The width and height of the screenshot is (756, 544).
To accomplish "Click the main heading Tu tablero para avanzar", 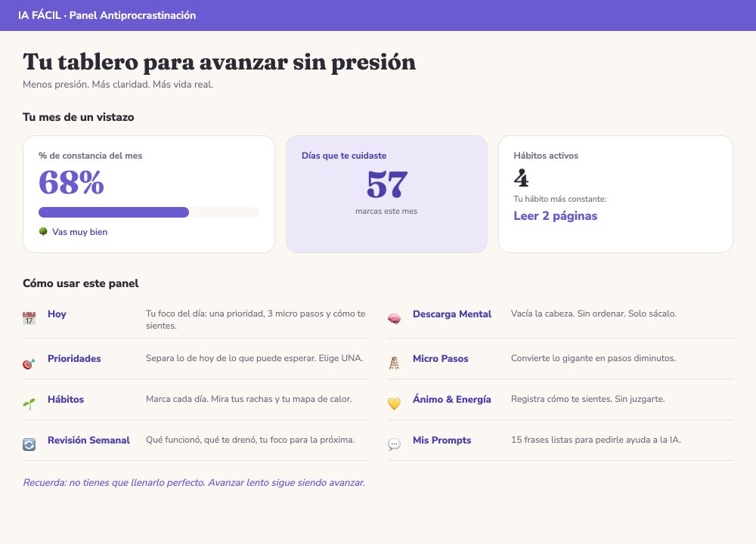I will 219,62.
